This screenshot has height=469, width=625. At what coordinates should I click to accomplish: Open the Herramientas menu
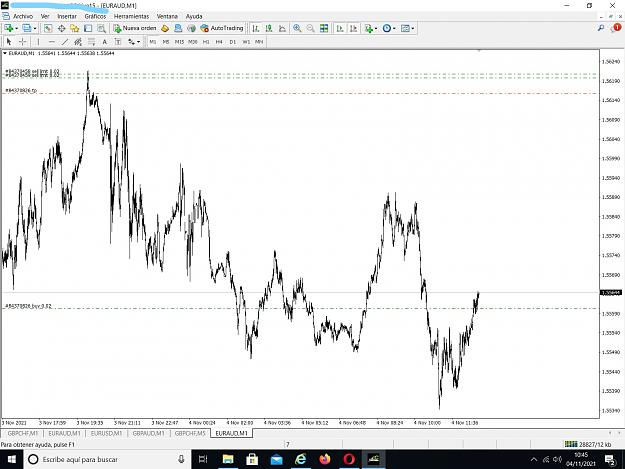point(132,16)
